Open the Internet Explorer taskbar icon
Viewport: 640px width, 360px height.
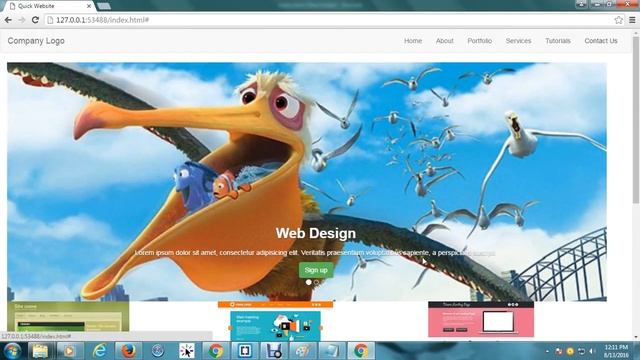[x=99, y=351]
